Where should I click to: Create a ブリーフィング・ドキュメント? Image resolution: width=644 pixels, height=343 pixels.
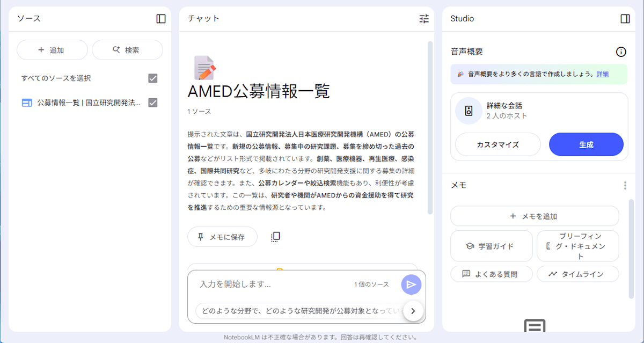(x=578, y=246)
